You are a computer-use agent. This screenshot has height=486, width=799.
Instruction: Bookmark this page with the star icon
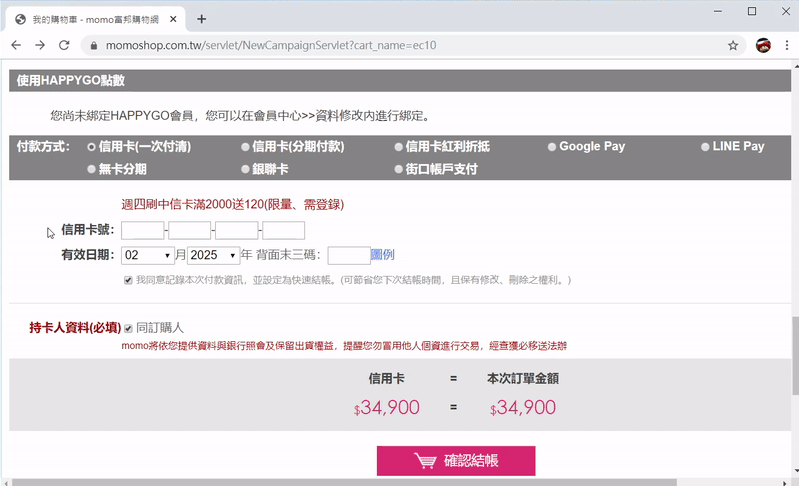click(x=733, y=45)
